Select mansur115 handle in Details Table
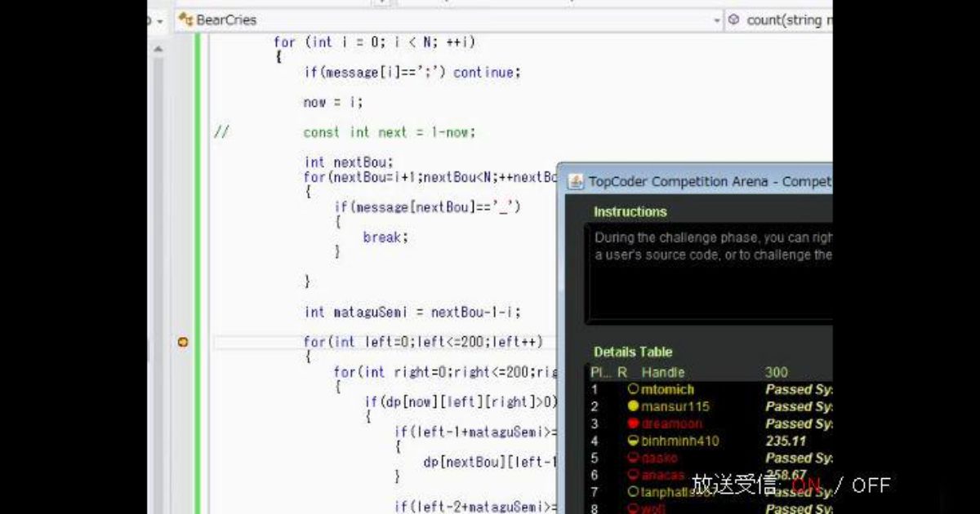 [x=675, y=406]
